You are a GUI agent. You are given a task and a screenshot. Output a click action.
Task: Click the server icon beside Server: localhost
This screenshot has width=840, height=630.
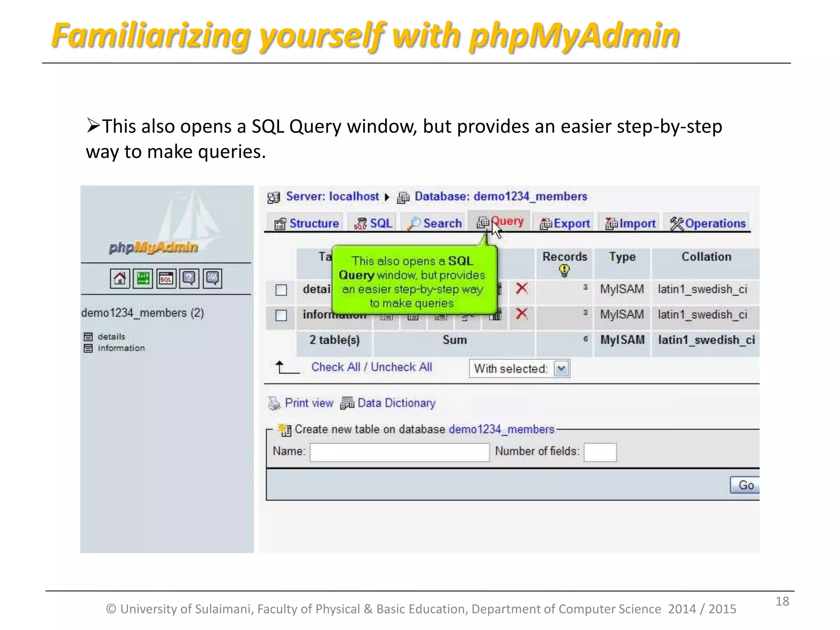[x=274, y=198]
